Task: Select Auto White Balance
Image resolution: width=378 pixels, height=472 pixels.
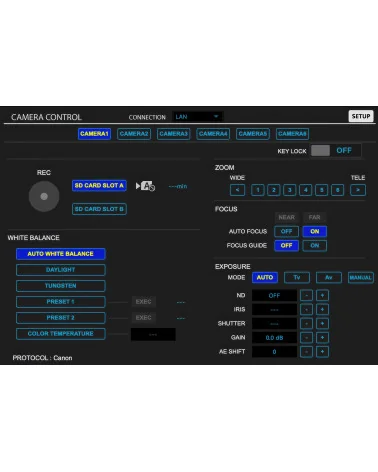Action: click(61, 254)
